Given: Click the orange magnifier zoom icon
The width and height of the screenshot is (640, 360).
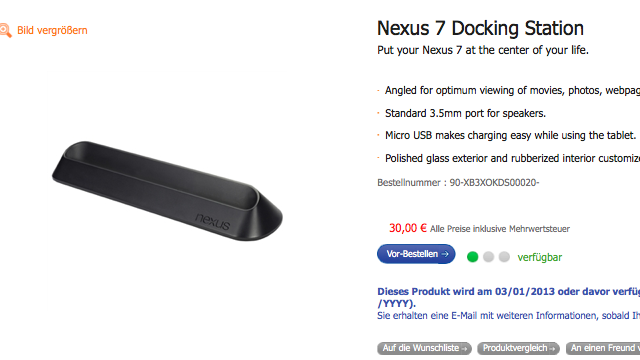Looking at the screenshot, I should [5, 31].
